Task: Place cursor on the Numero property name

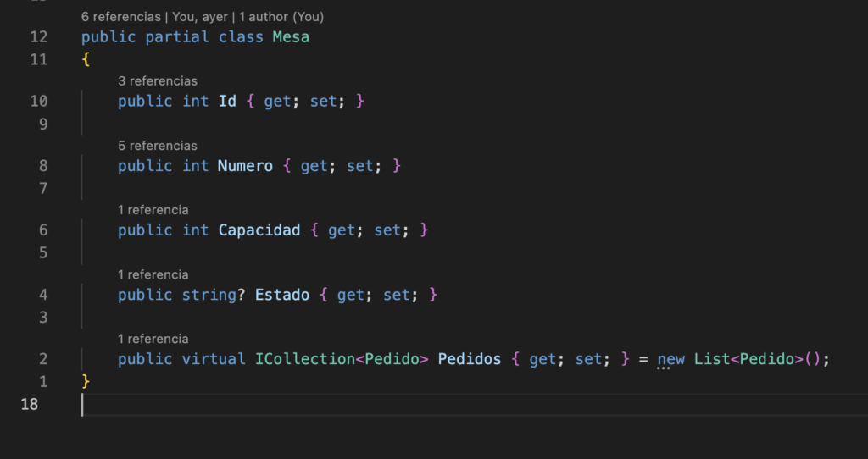Action: (x=245, y=166)
